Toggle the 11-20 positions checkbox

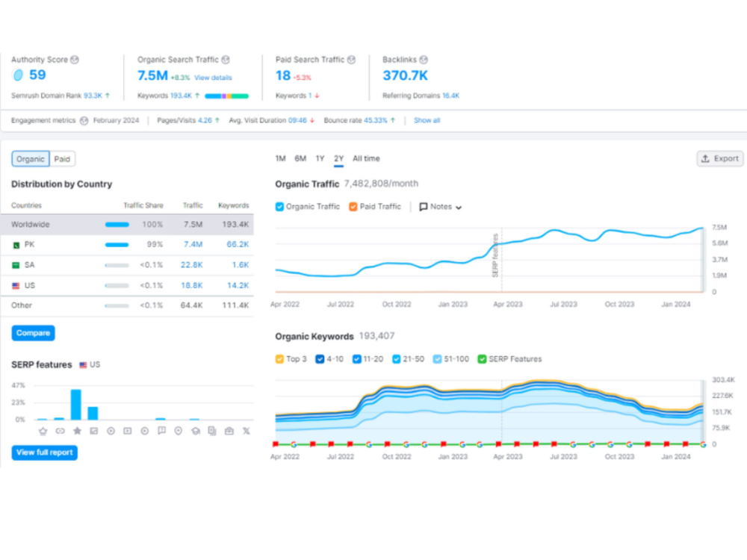click(356, 359)
